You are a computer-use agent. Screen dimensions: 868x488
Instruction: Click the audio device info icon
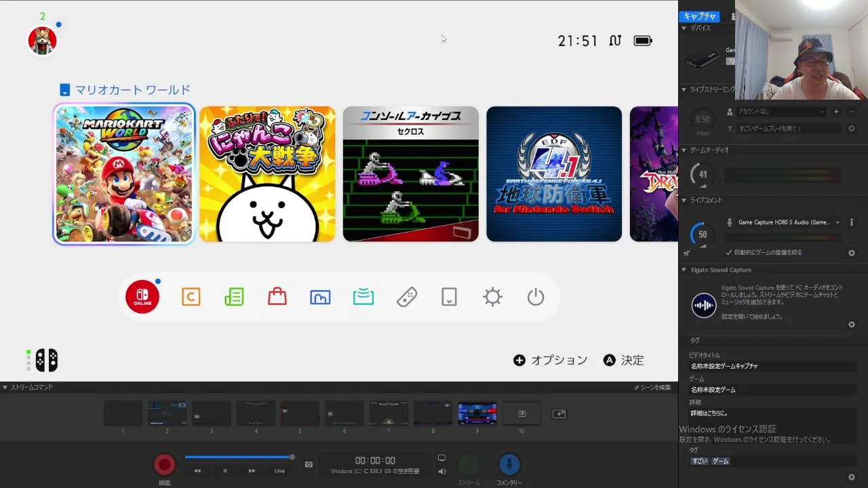click(852, 222)
